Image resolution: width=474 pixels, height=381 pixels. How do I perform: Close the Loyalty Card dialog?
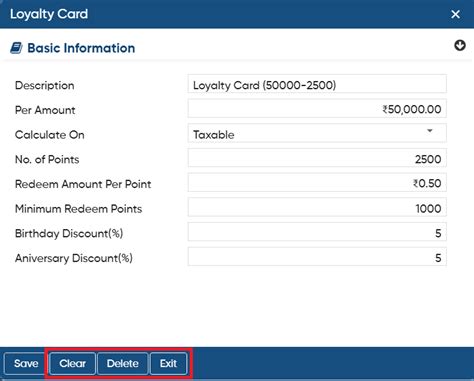[x=455, y=14]
